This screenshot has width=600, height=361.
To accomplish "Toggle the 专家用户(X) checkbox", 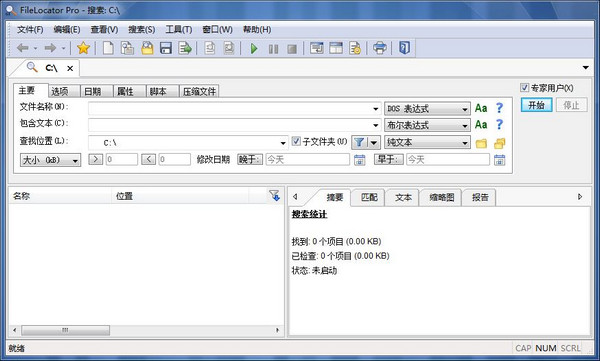I will pyautogui.click(x=524, y=88).
